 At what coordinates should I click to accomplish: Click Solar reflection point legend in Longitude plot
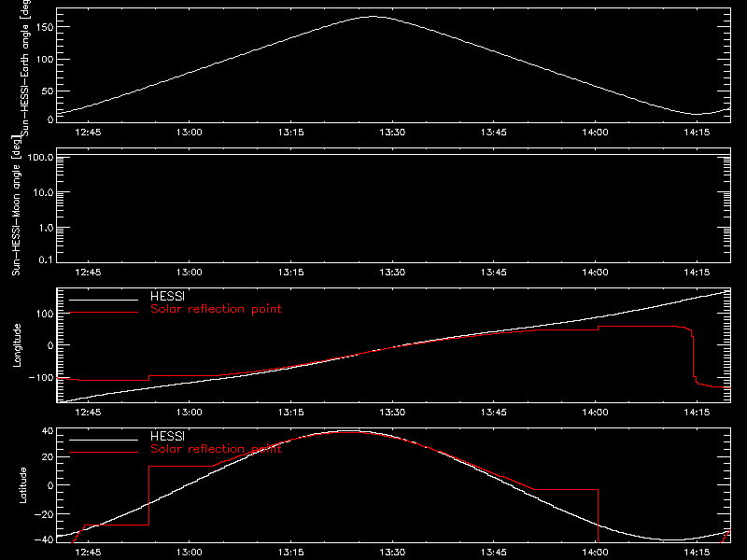click(216, 309)
